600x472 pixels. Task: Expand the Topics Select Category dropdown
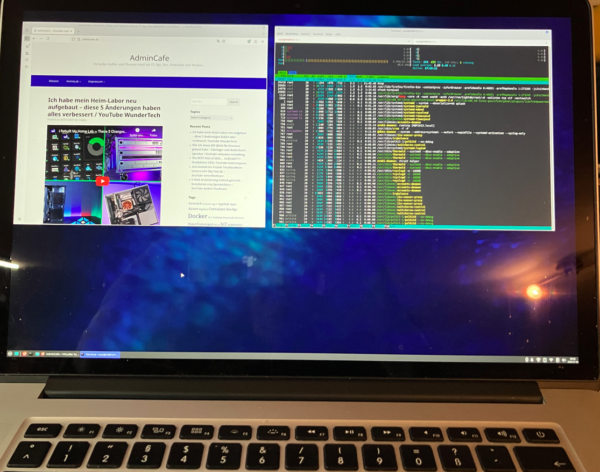210,118
